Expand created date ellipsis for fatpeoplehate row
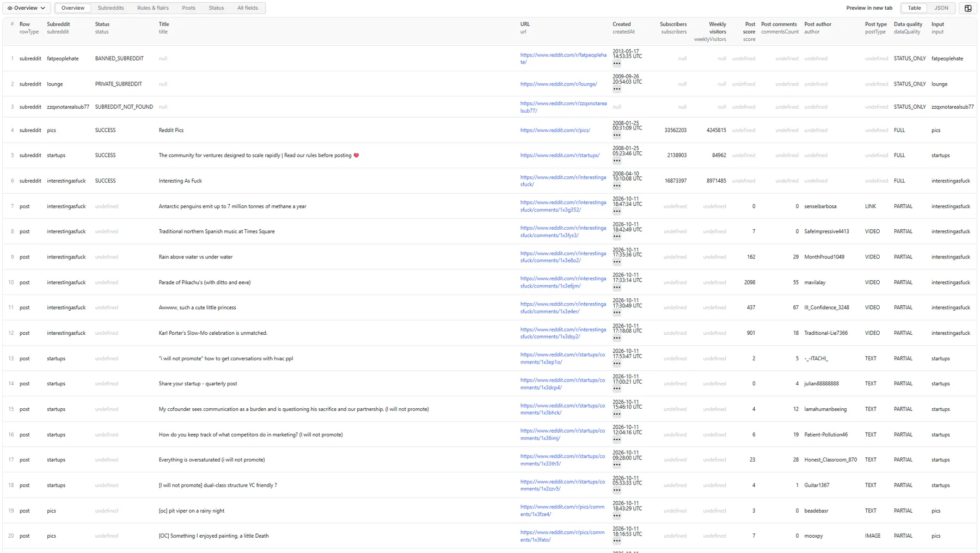 coord(617,64)
